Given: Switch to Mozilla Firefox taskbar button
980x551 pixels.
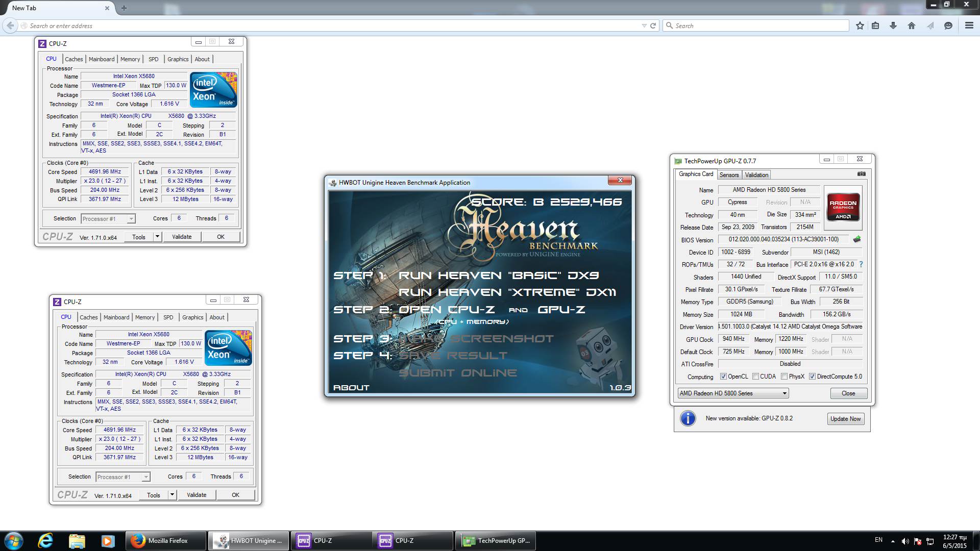Looking at the screenshot, I should pos(166,541).
